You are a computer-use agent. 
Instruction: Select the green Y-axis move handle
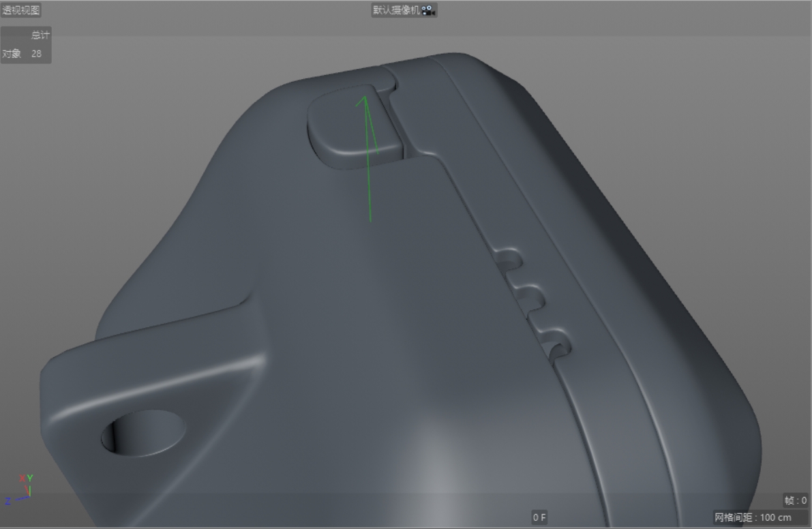pos(368,157)
